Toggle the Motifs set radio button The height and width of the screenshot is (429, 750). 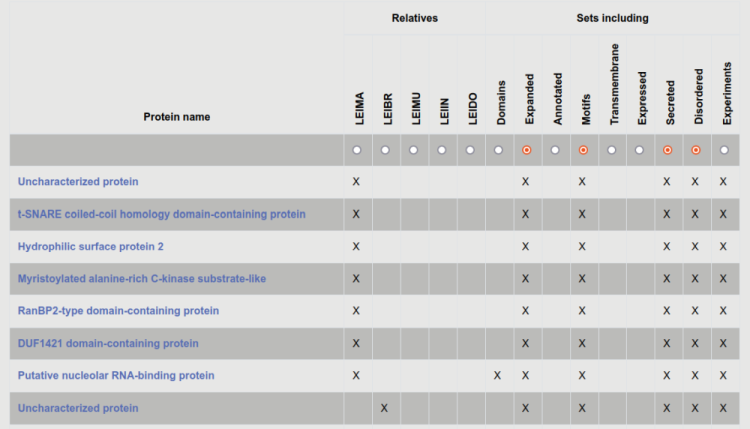pyautogui.click(x=583, y=150)
